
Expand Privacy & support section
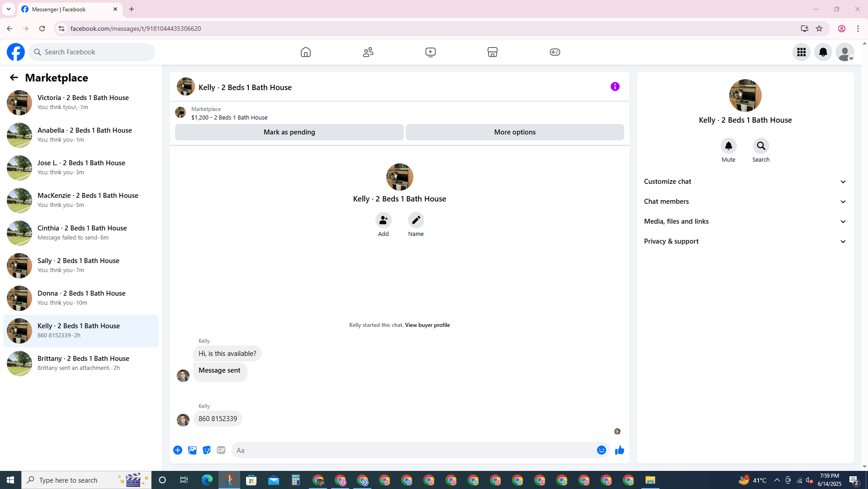745,241
